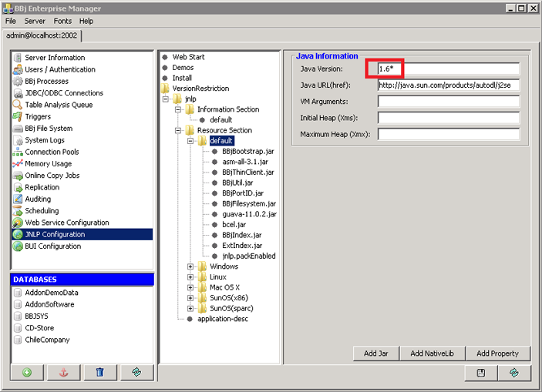Screen dimensions: 542x392
Task: Select the Triggers icon
Action: [18, 116]
